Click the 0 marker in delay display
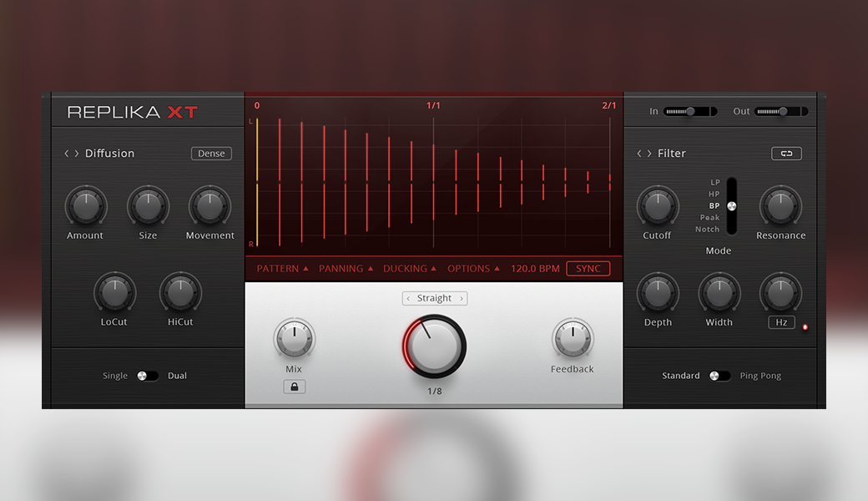The width and height of the screenshot is (868, 501). [257, 105]
